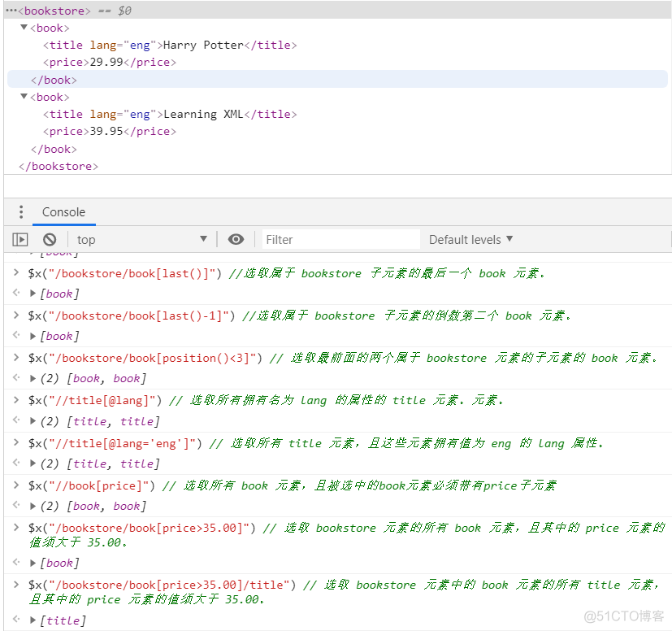Viewport: 672px width, 631px height.
Task: Select the price 29.99 element
Action: 109,62
